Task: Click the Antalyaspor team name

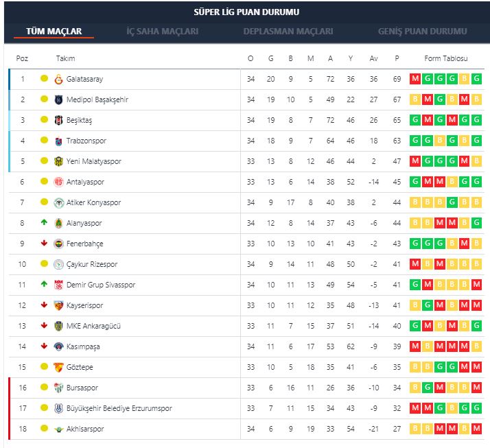Action: click(86, 182)
